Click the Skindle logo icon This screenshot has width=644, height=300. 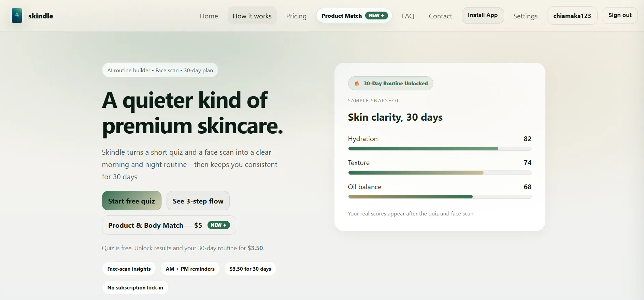(17, 16)
